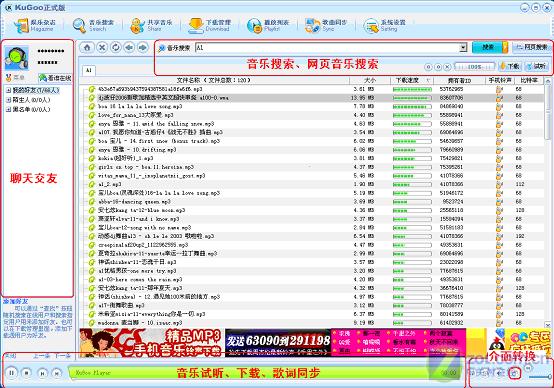The image size is (554, 388).
Task: Expand the 黑名单 blacklist group
Action: [x=8, y=110]
